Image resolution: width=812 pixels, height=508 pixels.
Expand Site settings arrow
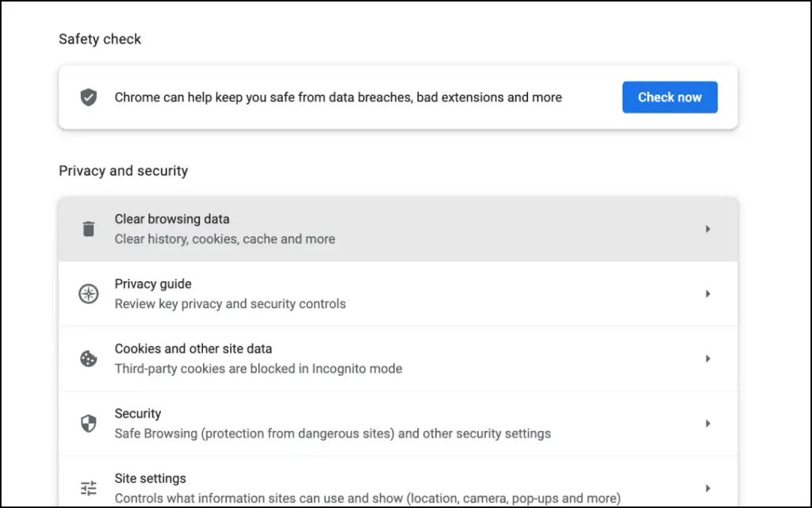point(707,488)
